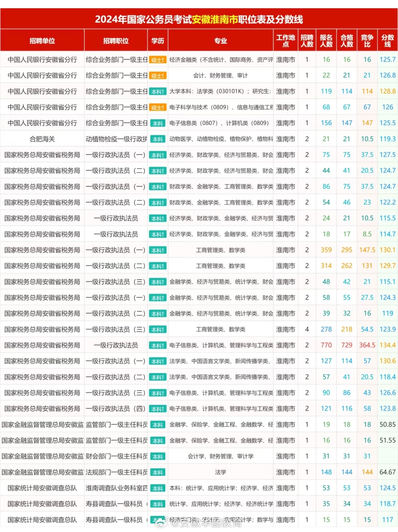Click the black score value 51.55
This screenshot has width=398, height=532.
388,440
